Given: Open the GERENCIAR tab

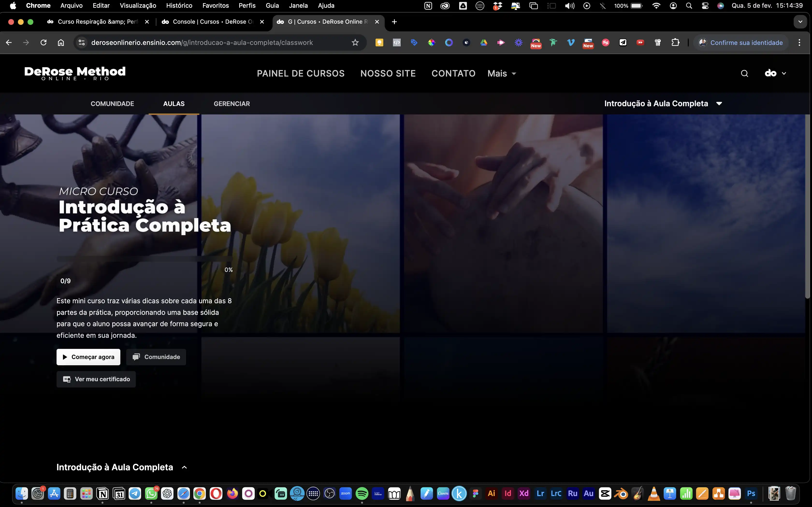Looking at the screenshot, I should pos(232,104).
